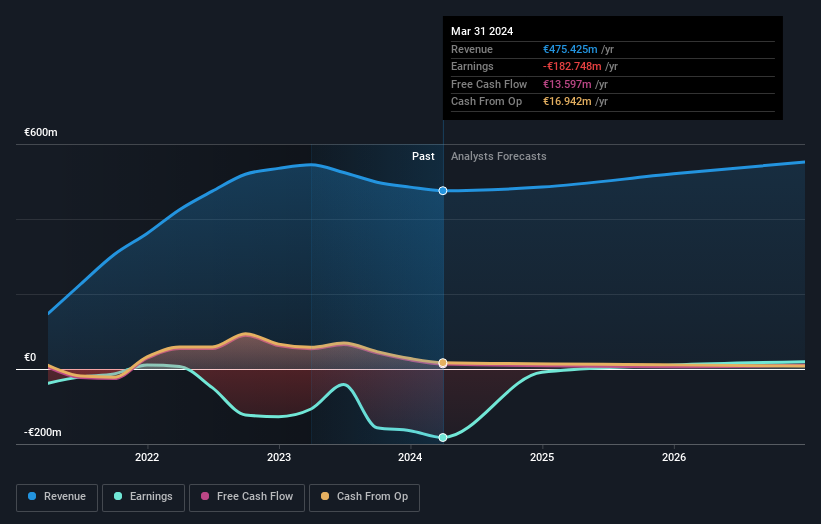Image resolution: width=821 pixels, height=524 pixels.
Task: Toggle the Free Cash Flow legend button
Action: tap(247, 497)
